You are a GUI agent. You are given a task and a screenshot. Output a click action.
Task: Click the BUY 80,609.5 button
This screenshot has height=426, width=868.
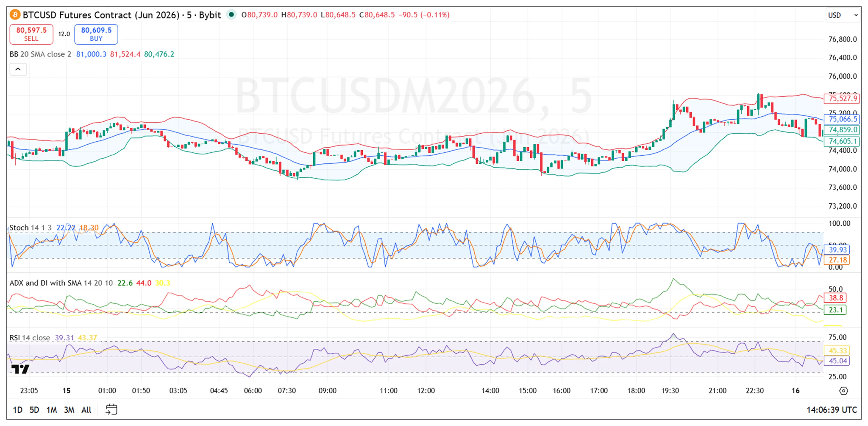(x=96, y=34)
